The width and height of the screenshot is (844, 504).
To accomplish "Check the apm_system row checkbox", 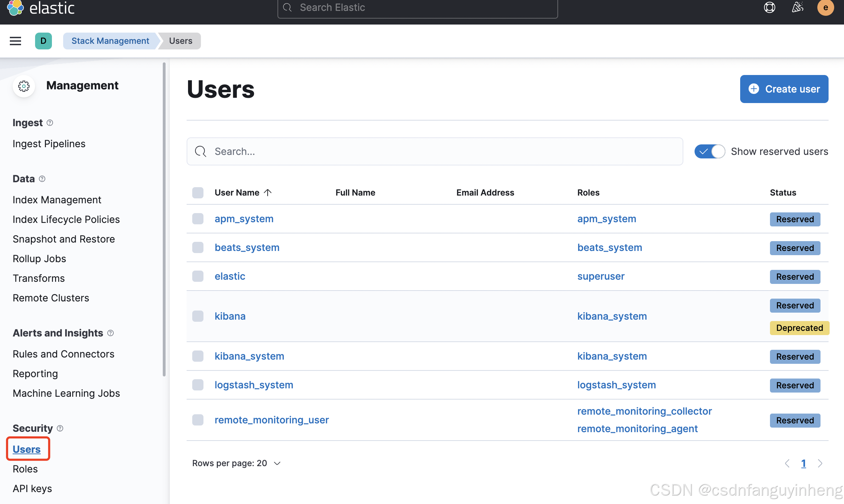I will coord(198,219).
